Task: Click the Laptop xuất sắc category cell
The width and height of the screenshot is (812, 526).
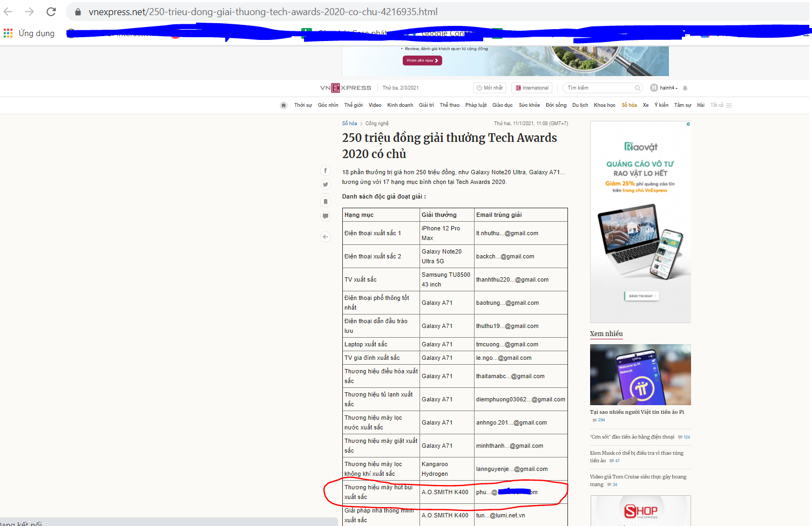Action: click(x=381, y=344)
